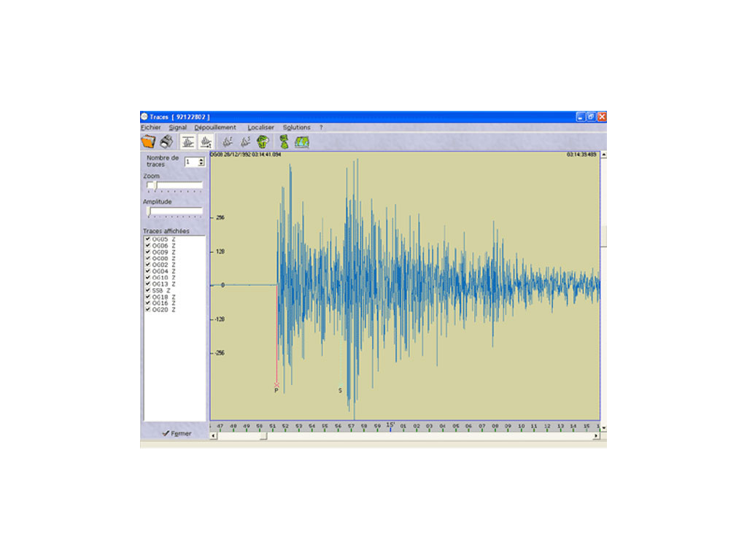Click the S wave picking tool icon

coord(246,141)
